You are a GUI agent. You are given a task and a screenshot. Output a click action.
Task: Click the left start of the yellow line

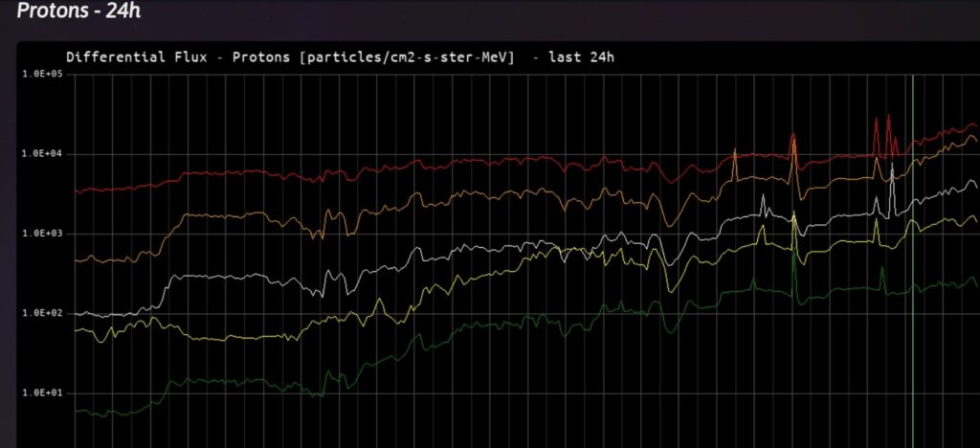tap(77, 330)
